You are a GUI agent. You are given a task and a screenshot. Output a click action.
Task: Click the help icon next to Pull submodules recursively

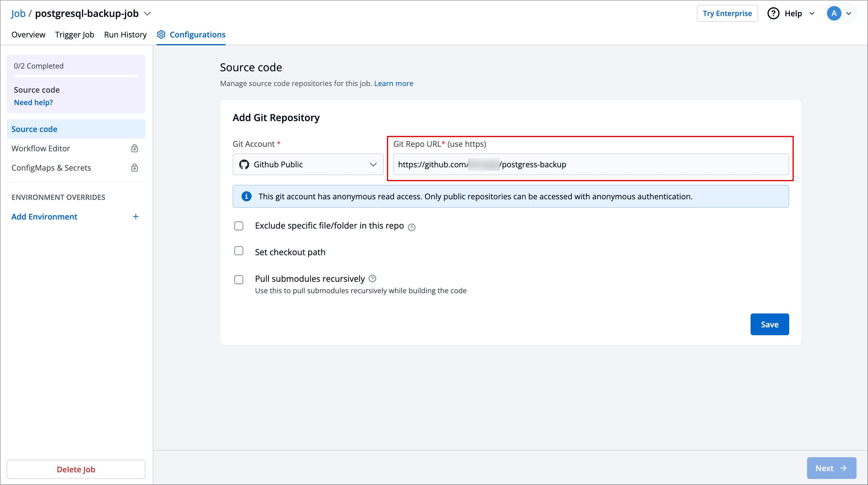tap(373, 279)
